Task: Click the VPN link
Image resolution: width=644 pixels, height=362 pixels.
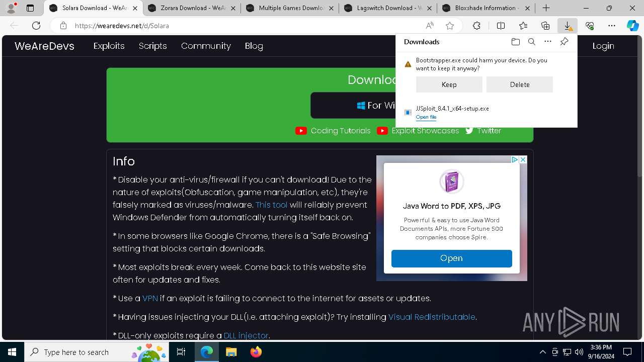Action: pyautogui.click(x=150, y=298)
